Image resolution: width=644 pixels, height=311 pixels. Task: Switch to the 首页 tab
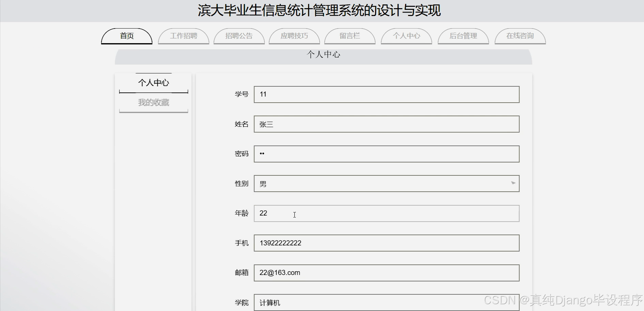(126, 36)
